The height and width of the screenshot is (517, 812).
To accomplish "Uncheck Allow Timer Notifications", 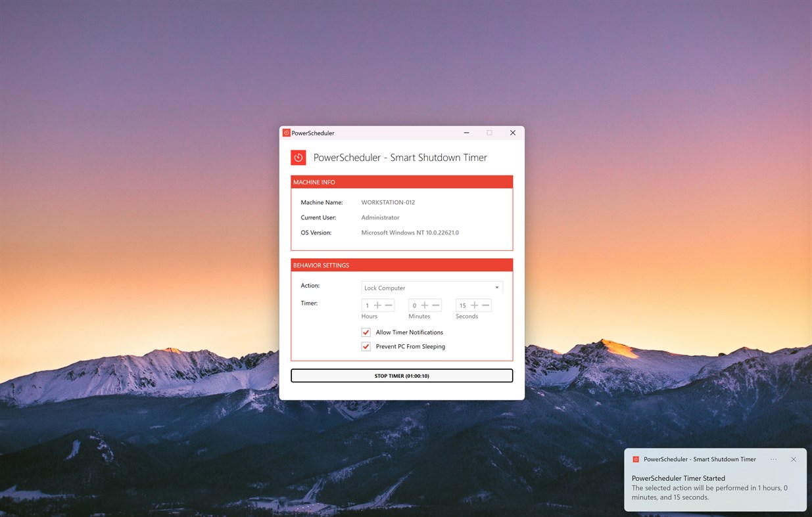I will [x=366, y=332].
